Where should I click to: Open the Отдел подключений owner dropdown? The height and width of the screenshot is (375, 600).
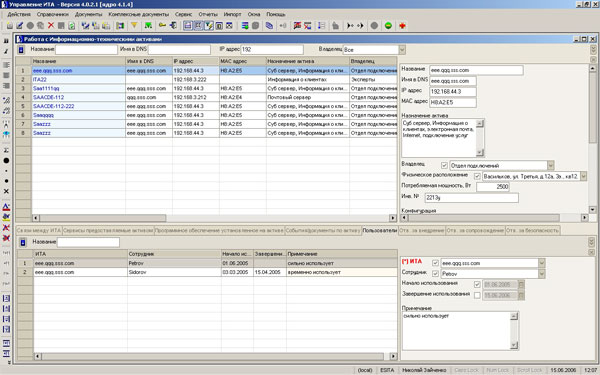(550, 166)
